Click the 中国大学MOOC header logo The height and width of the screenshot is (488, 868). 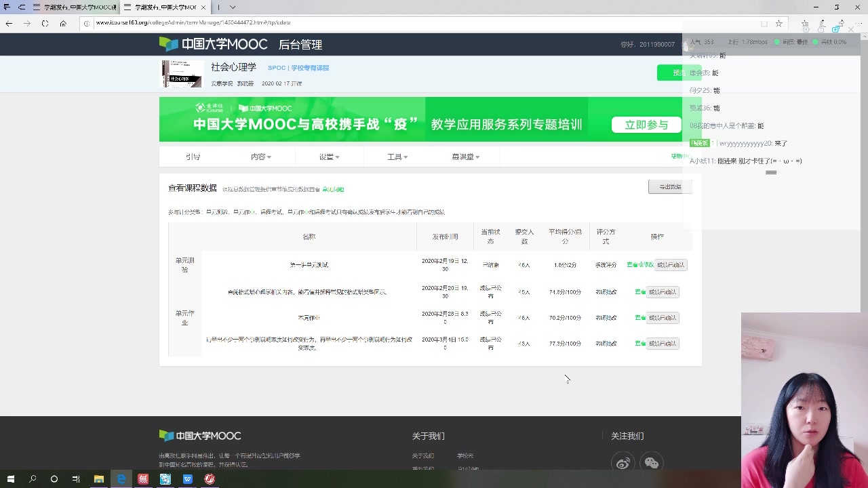tap(214, 44)
